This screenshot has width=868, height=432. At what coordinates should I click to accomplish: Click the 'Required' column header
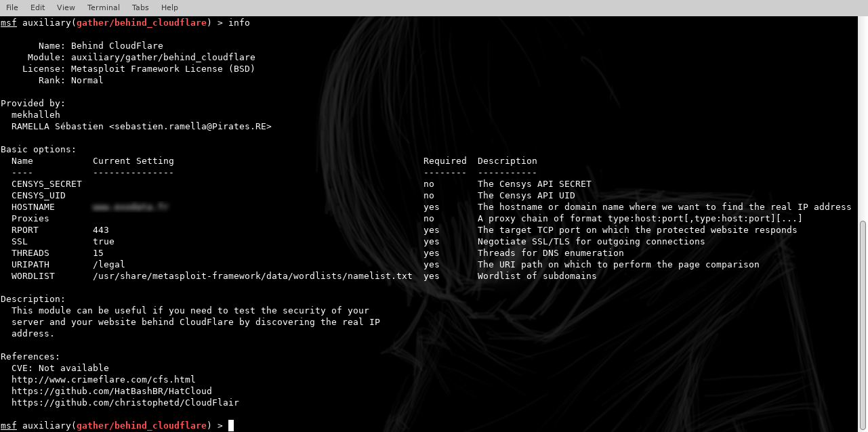coord(445,161)
